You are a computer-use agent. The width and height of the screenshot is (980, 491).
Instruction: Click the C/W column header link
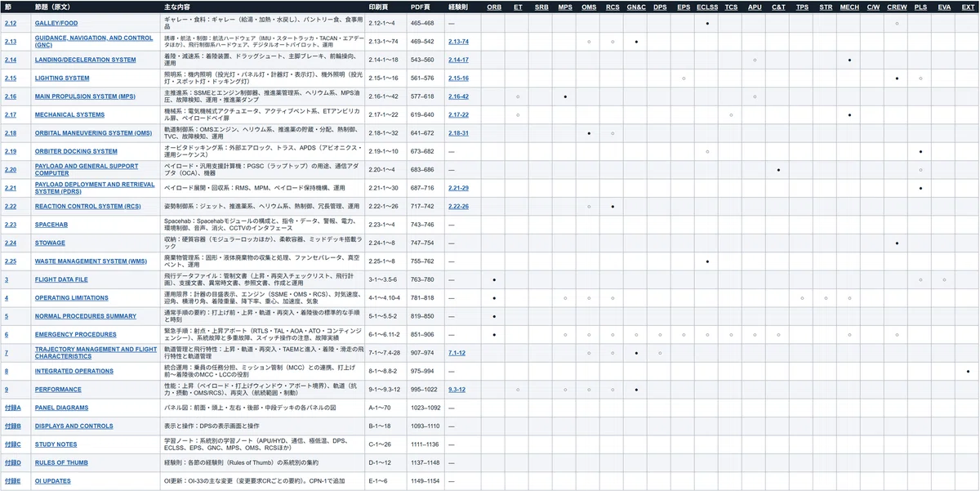pos(873,7)
